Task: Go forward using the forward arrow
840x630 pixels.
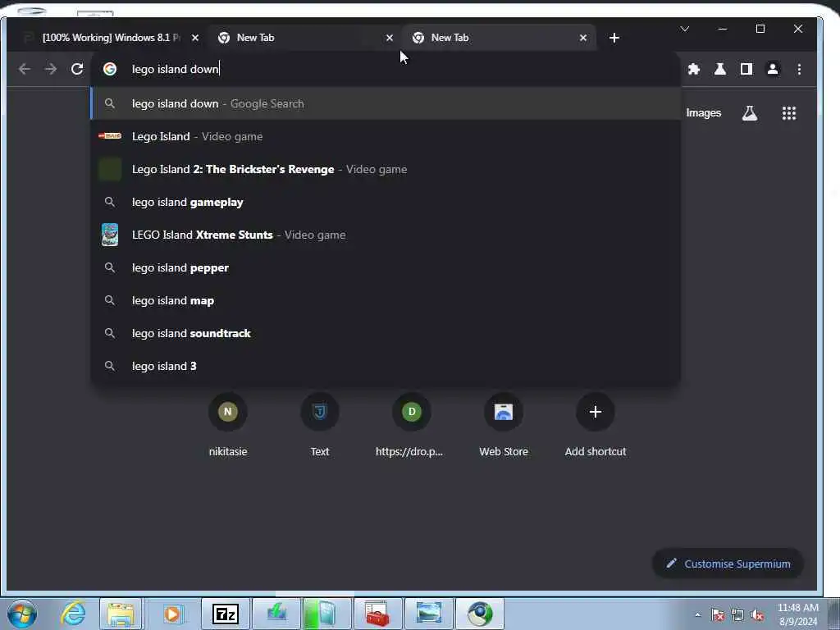Action: coord(50,69)
